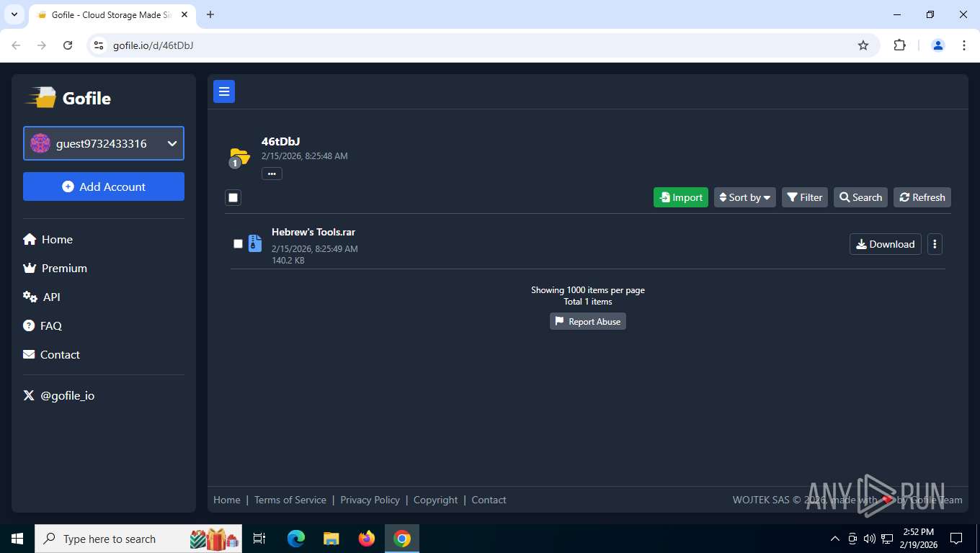Toggle the blue hamburger sidebar menu button
Image resolution: width=980 pixels, height=553 pixels.
click(x=224, y=91)
